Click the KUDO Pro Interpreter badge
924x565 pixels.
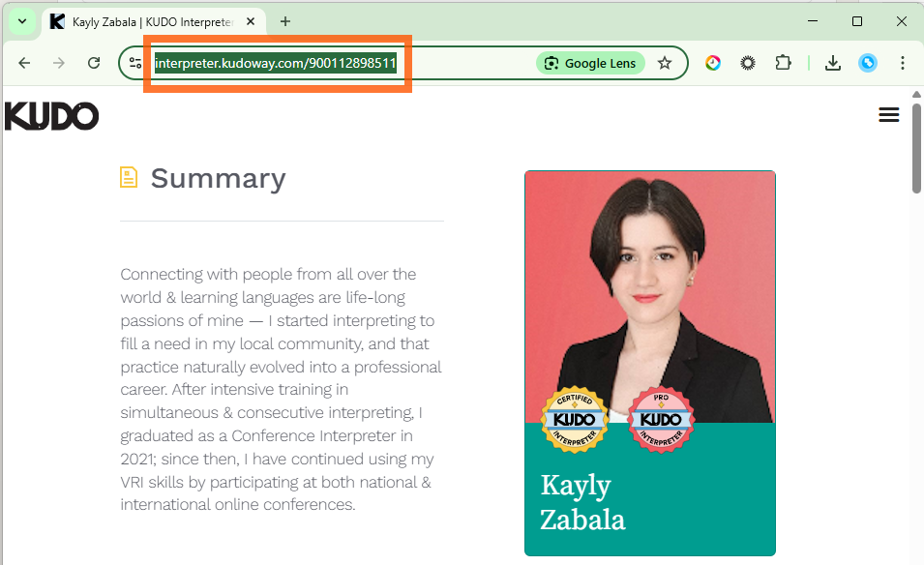(661, 420)
